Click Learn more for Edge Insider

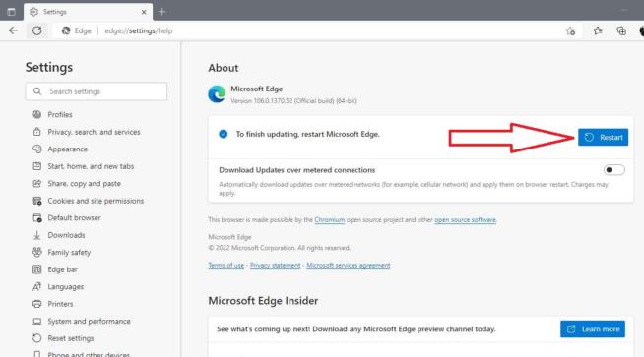tap(593, 329)
